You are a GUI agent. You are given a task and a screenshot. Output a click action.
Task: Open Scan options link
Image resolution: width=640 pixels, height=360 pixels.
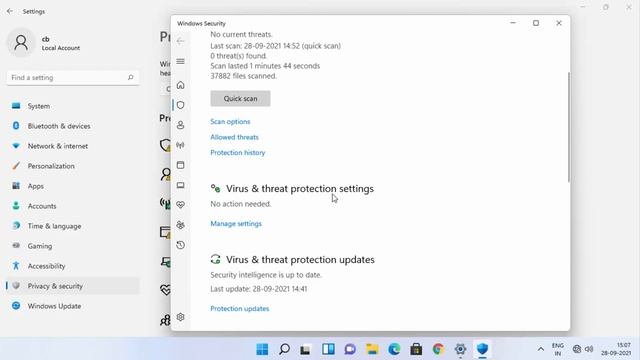coord(230,122)
